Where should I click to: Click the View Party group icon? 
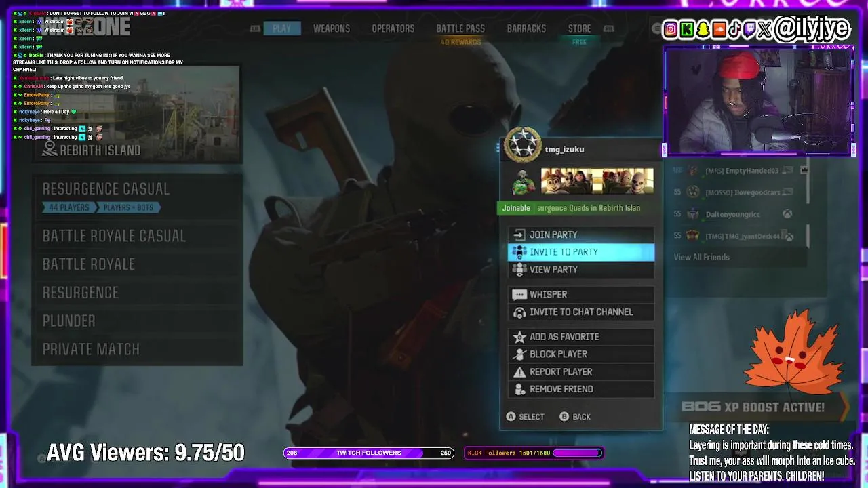pos(519,269)
